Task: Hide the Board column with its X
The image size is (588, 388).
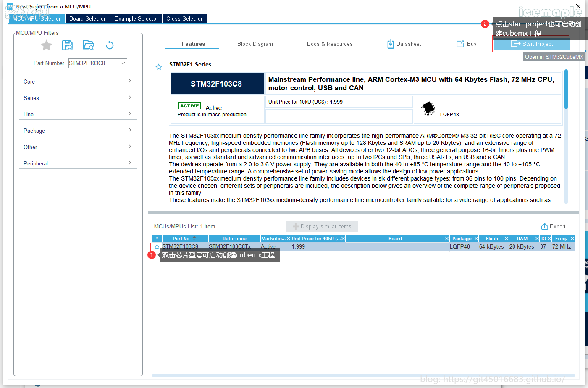Action: [x=447, y=239]
